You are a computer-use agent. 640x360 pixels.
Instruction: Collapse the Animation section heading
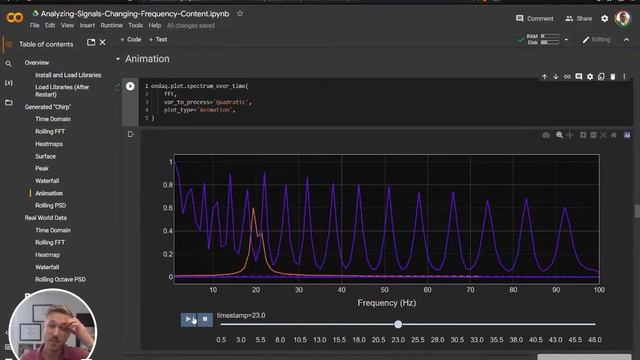click(x=118, y=59)
